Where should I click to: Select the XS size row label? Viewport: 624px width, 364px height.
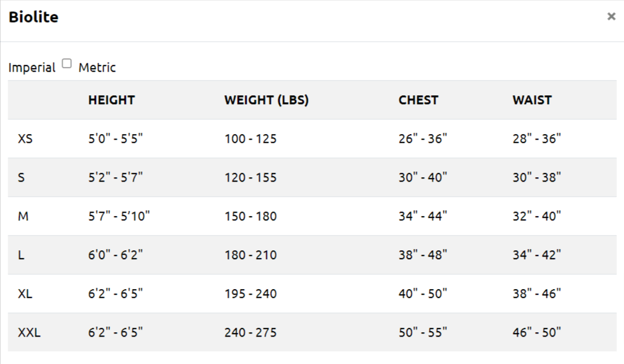(25, 138)
